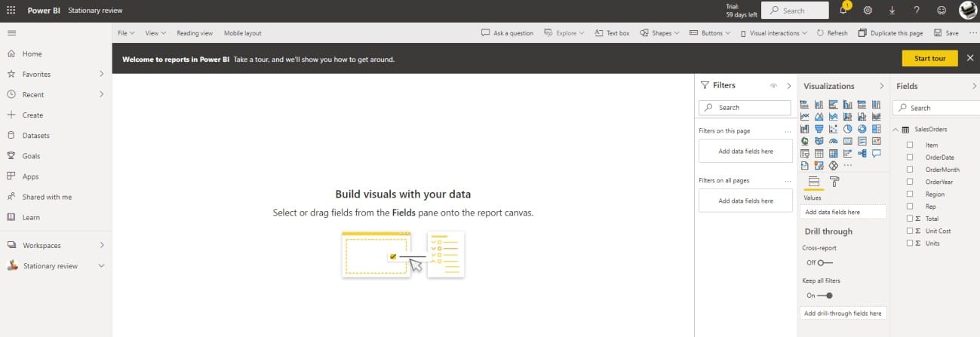Expand the Workspaces flyout

coord(101,245)
